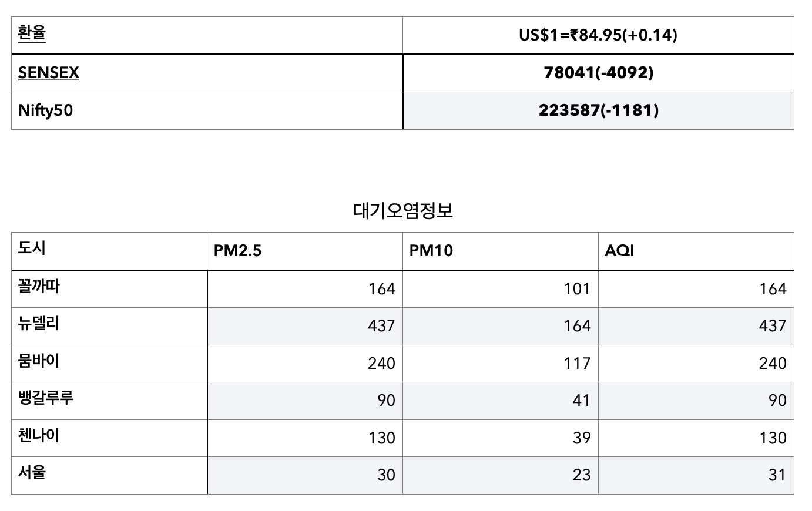Click the 꼴까따 city row label

click(x=39, y=287)
